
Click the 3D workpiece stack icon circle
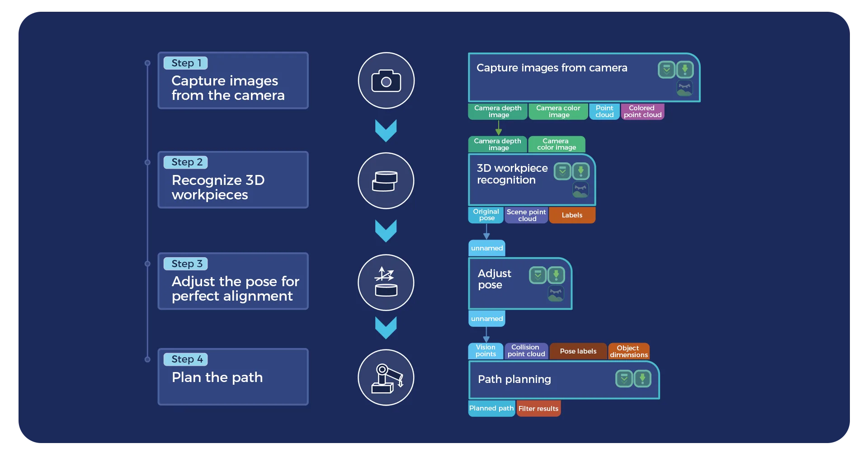click(386, 181)
